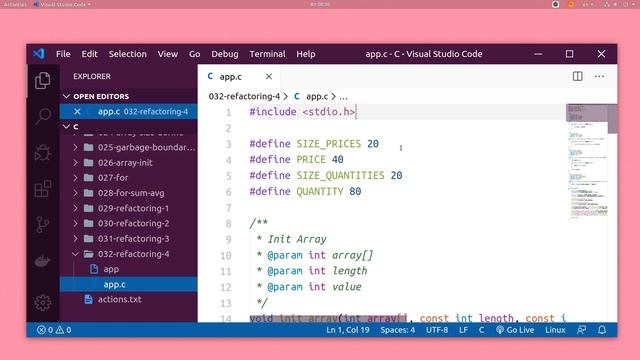Click the 032-refactoring-4 breadcrumb
640x360 pixels.
coord(244,96)
